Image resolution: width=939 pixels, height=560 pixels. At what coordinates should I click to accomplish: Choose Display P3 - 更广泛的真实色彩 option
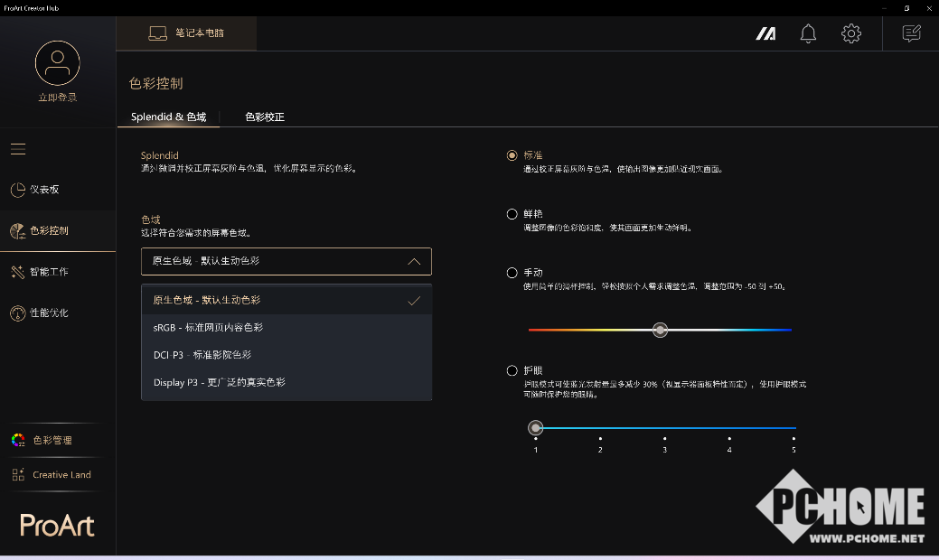click(286, 382)
